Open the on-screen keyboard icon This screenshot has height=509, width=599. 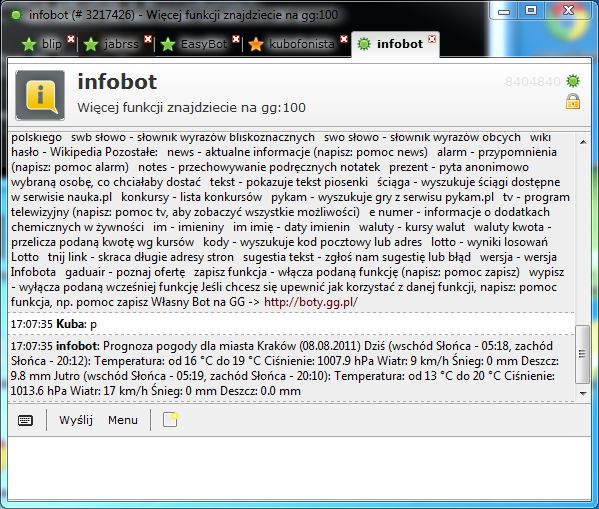click(26, 420)
